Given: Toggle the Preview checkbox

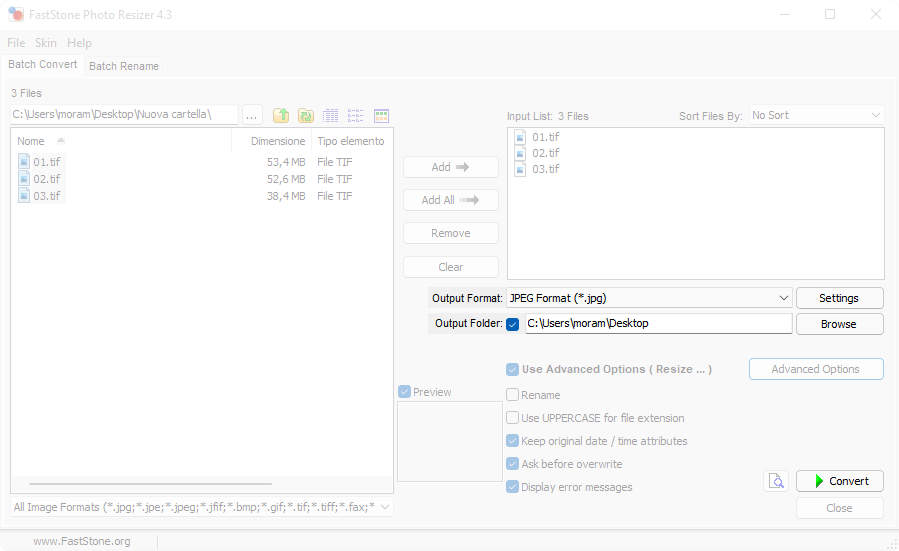Looking at the screenshot, I should [404, 392].
